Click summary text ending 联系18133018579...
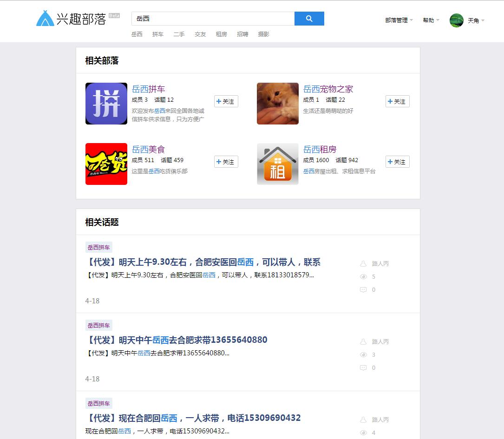 pos(200,275)
